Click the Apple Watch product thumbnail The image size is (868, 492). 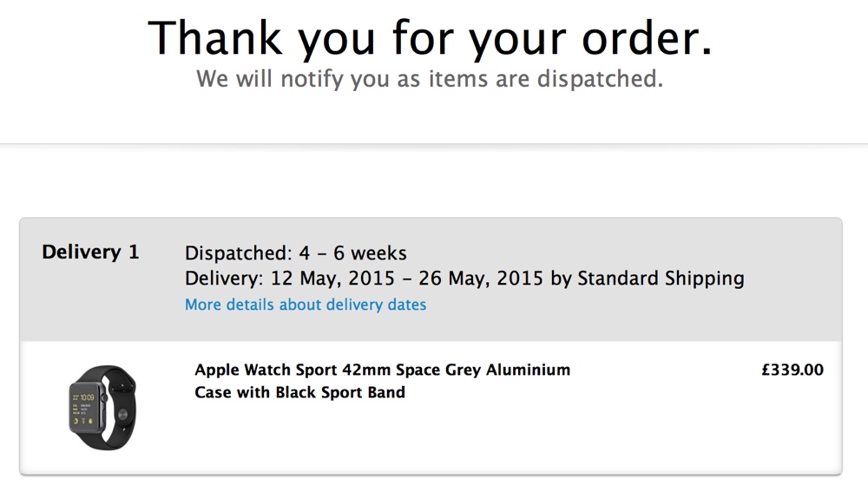(102, 407)
